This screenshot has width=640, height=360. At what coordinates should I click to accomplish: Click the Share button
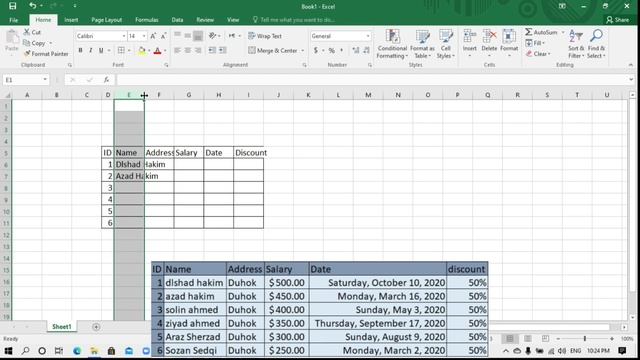click(618, 20)
